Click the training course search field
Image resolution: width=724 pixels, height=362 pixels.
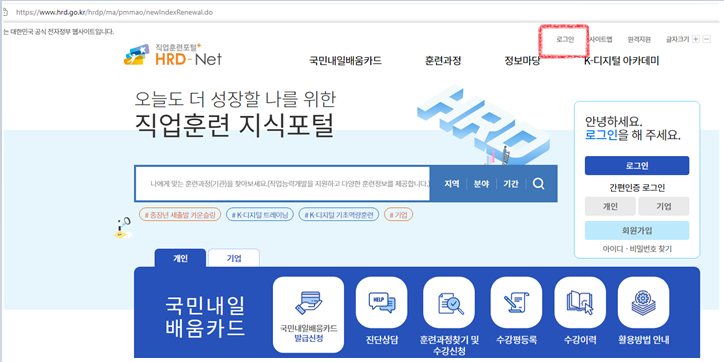(x=282, y=184)
